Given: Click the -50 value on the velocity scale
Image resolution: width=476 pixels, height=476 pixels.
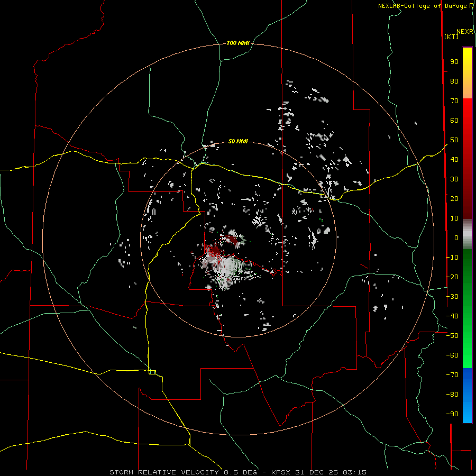Looking at the screenshot, I should (452, 336).
